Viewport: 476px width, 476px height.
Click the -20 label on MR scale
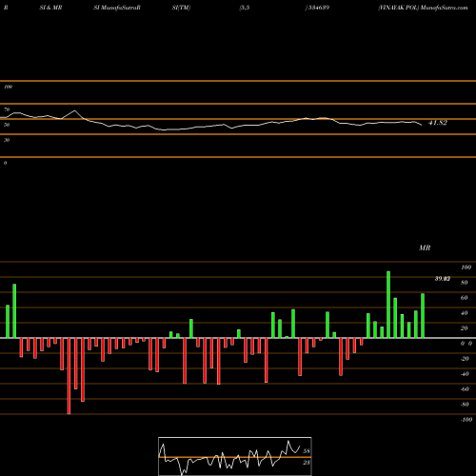tap(465, 359)
